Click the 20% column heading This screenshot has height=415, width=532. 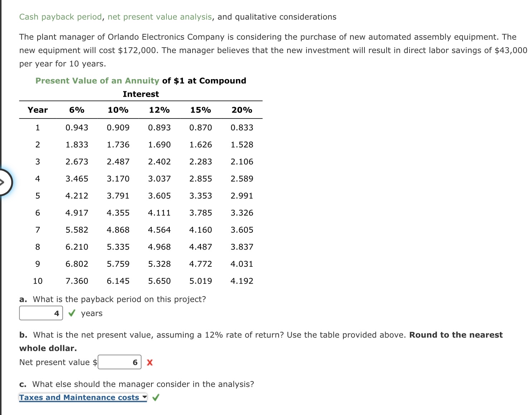[242, 110]
